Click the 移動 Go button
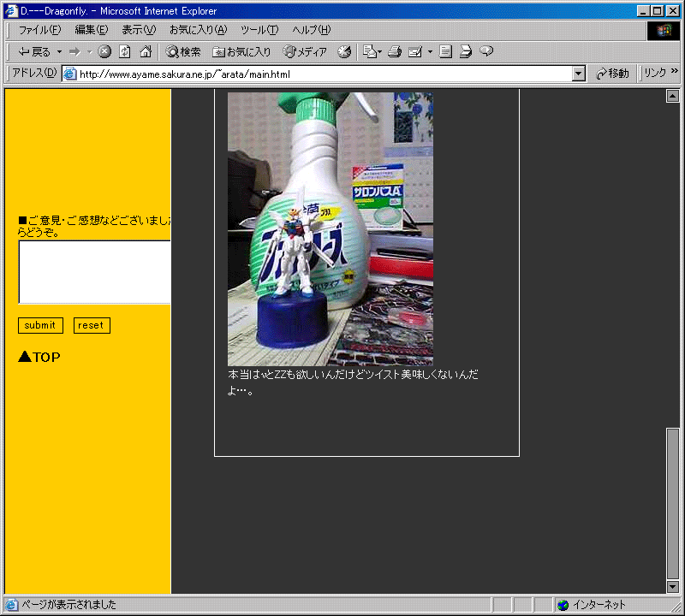 (x=613, y=74)
